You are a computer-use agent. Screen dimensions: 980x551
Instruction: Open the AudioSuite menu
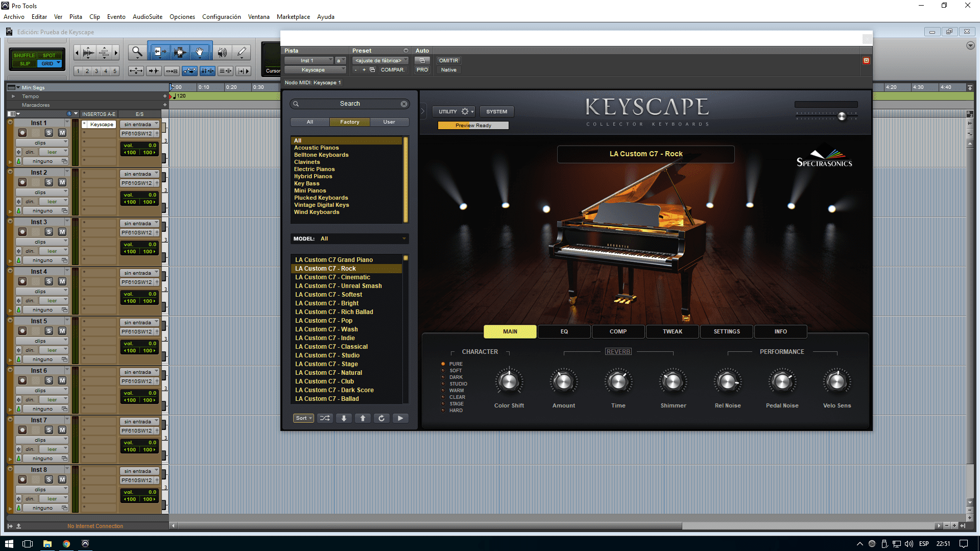coord(147,17)
